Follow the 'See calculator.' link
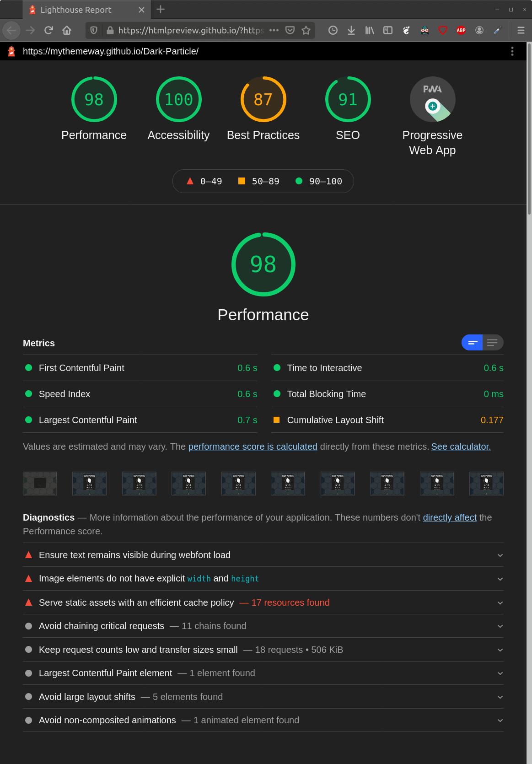 [461, 447]
